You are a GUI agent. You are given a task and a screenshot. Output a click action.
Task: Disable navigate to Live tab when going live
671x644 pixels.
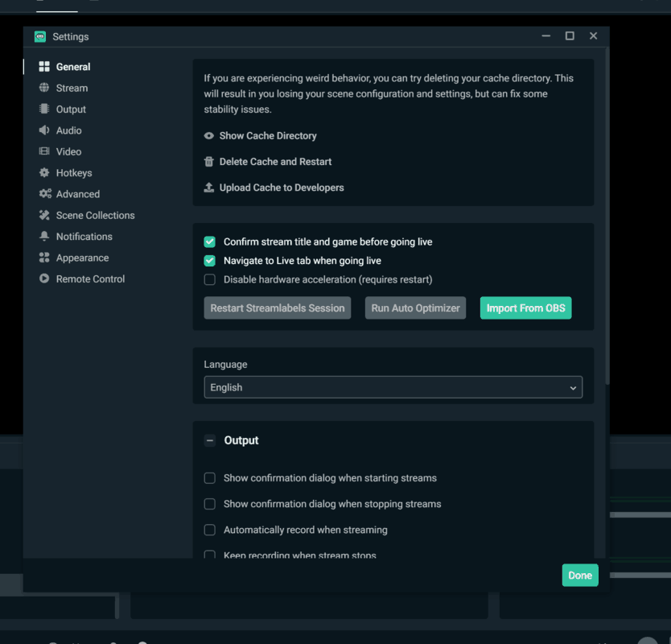tap(209, 260)
